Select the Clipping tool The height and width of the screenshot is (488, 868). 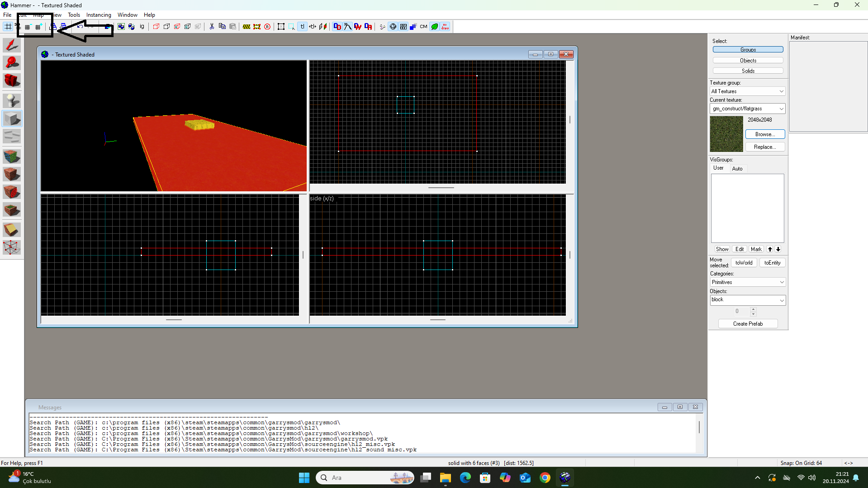(12, 230)
